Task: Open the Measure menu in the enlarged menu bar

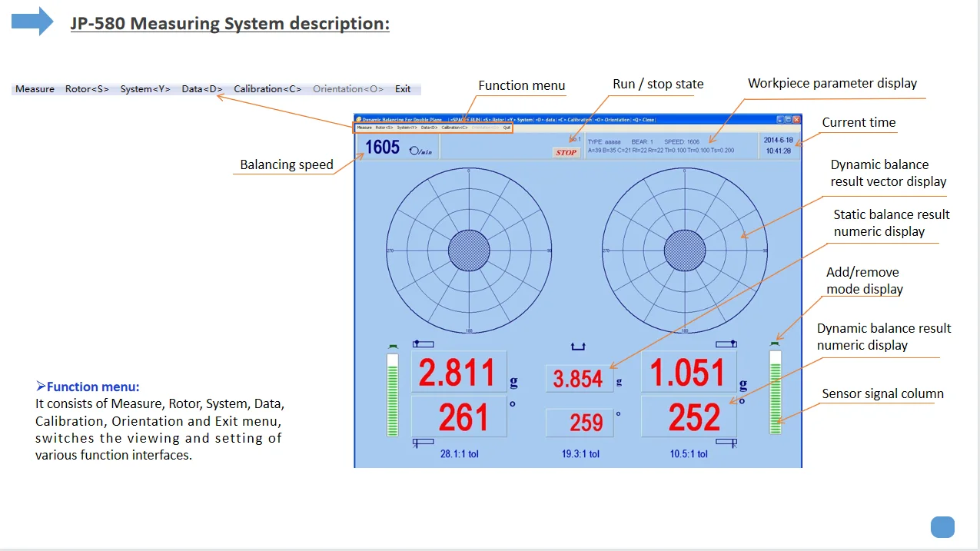Action: [35, 89]
